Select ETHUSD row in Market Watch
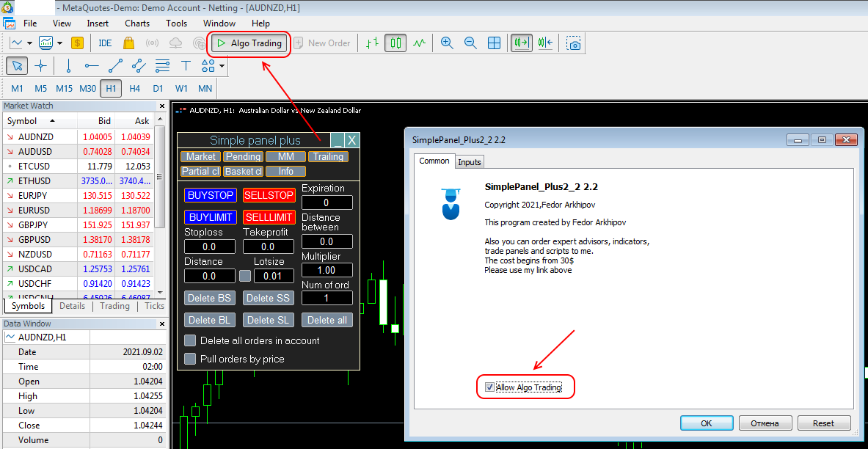This screenshot has height=449, width=868. point(78,180)
